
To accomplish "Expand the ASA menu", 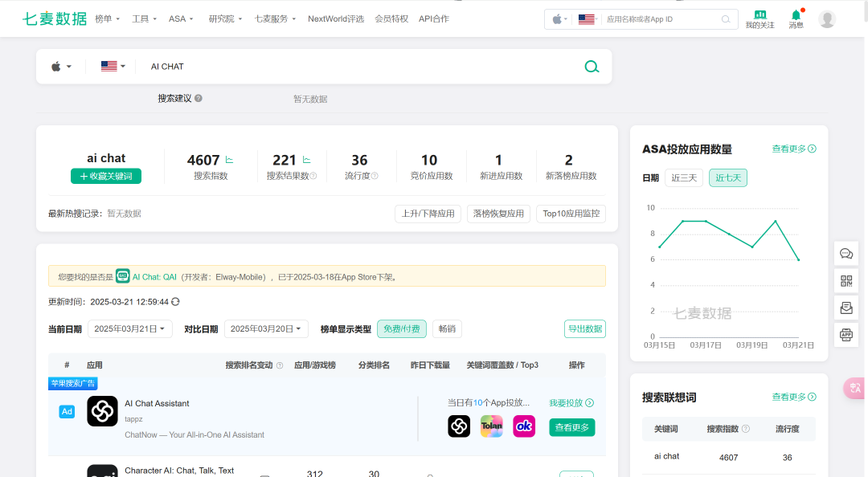I will click(181, 18).
